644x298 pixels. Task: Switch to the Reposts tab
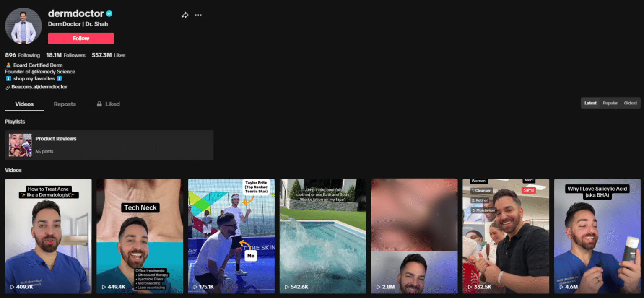tap(65, 104)
